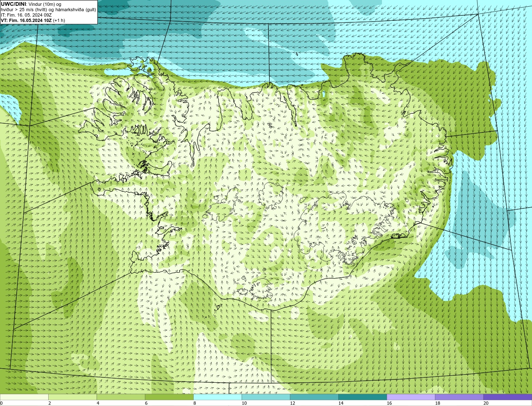532x406 pixels.
Task: Click the legend tick label '14'
Action: pos(341,403)
